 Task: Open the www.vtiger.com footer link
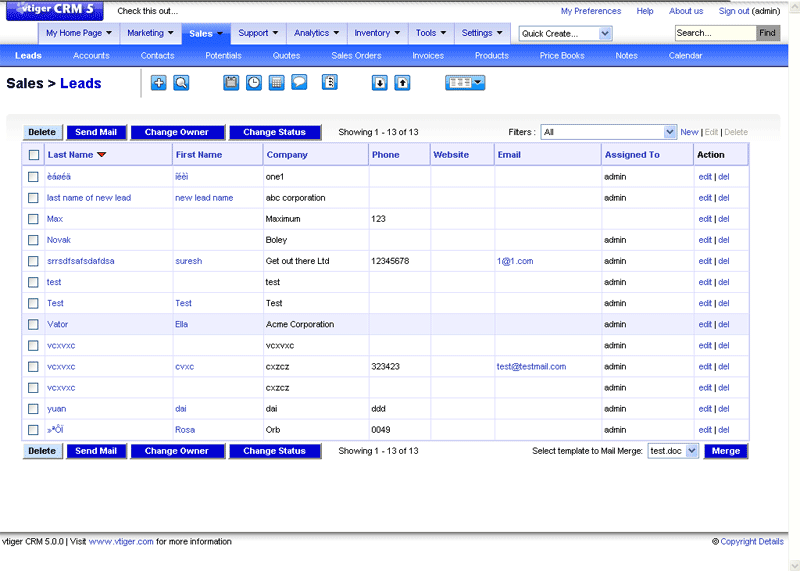(121, 541)
